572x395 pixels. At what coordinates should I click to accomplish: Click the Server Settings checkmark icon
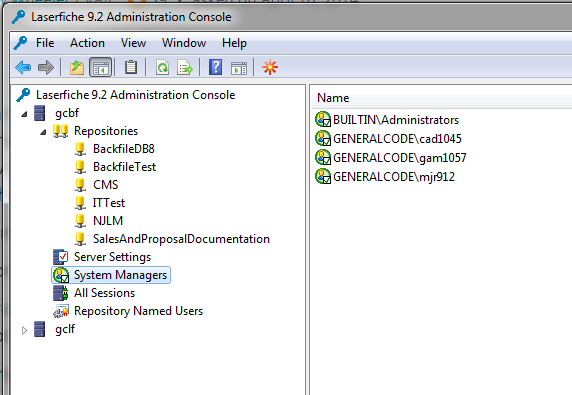click(61, 257)
